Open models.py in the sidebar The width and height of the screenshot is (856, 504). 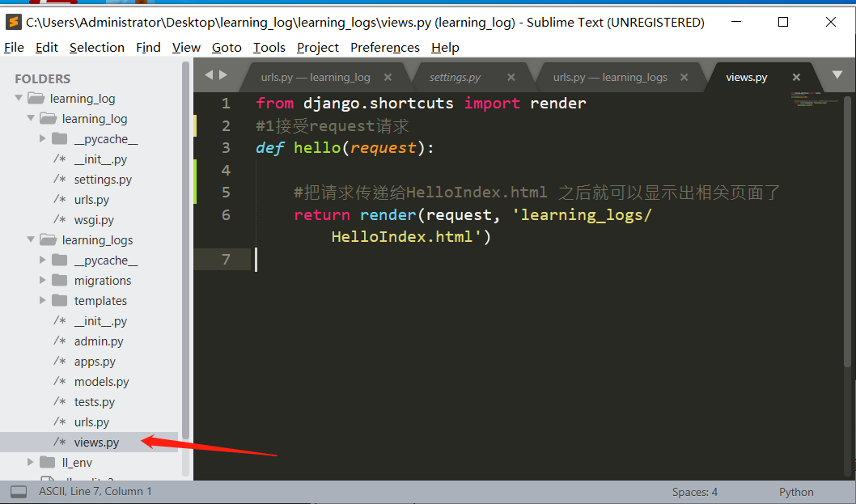coord(102,382)
